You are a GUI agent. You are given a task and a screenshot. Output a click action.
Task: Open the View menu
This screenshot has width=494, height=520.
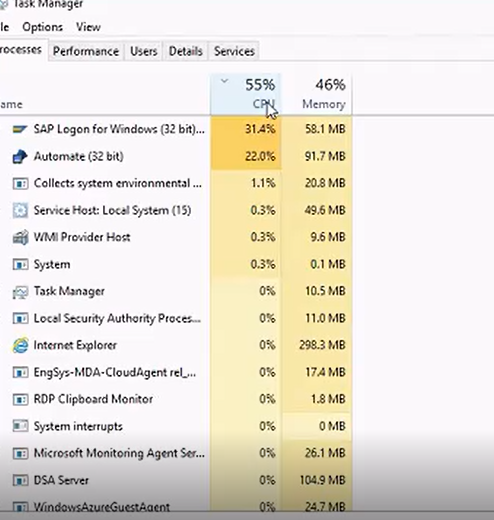(x=88, y=27)
